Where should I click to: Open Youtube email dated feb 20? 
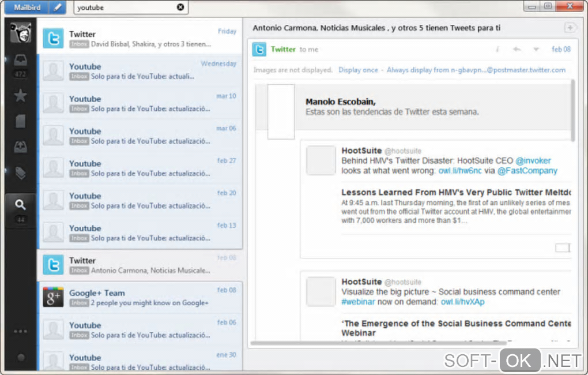tap(140, 200)
